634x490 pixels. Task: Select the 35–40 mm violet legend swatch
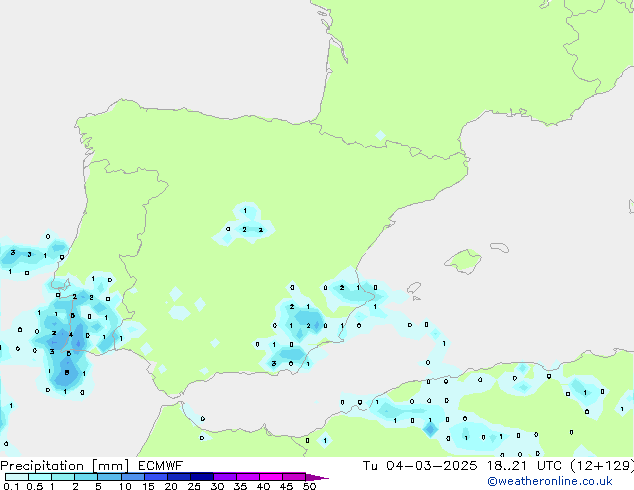tap(247, 477)
